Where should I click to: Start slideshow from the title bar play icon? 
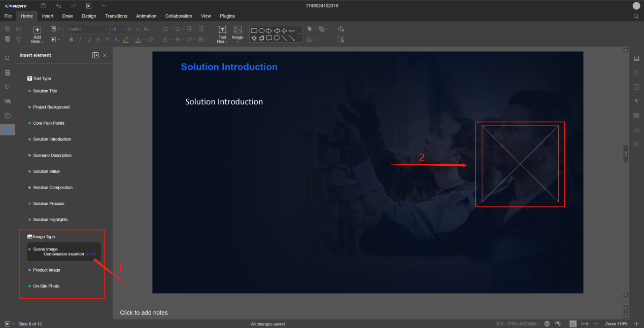coord(89,6)
